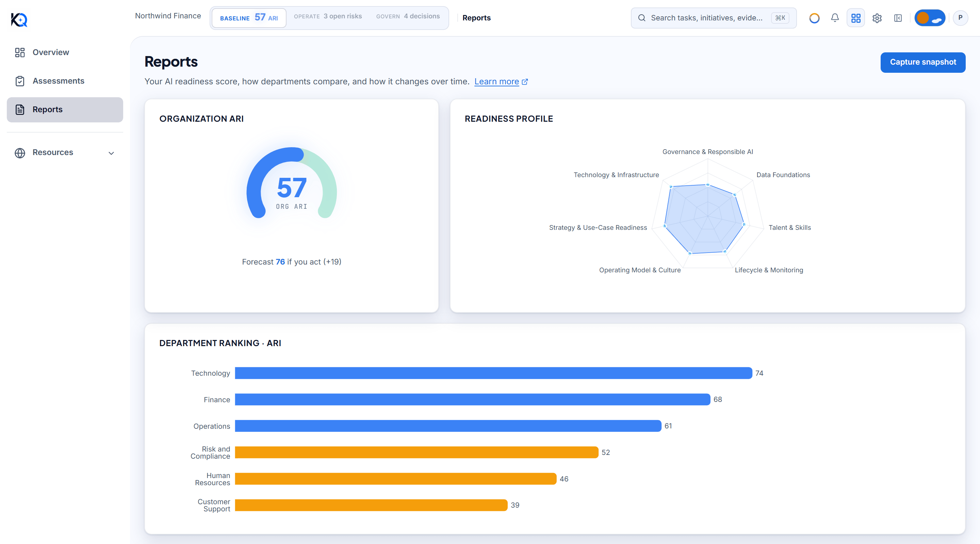Image resolution: width=980 pixels, height=544 pixels.
Task: Click the 'Technology' department label
Action: point(210,373)
